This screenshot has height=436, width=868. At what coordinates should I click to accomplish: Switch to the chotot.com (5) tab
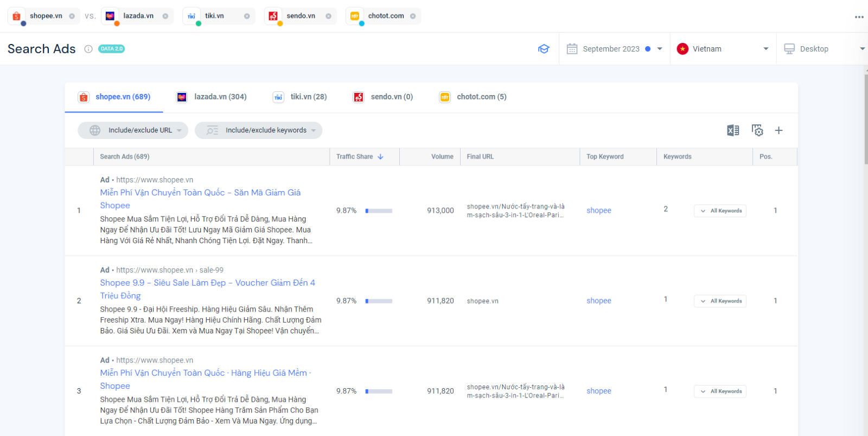click(473, 97)
